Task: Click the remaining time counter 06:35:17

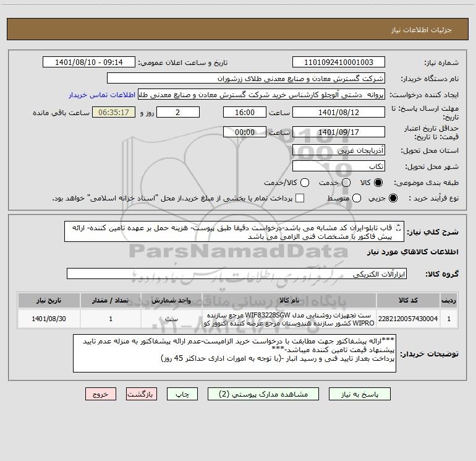Action: click(114, 112)
